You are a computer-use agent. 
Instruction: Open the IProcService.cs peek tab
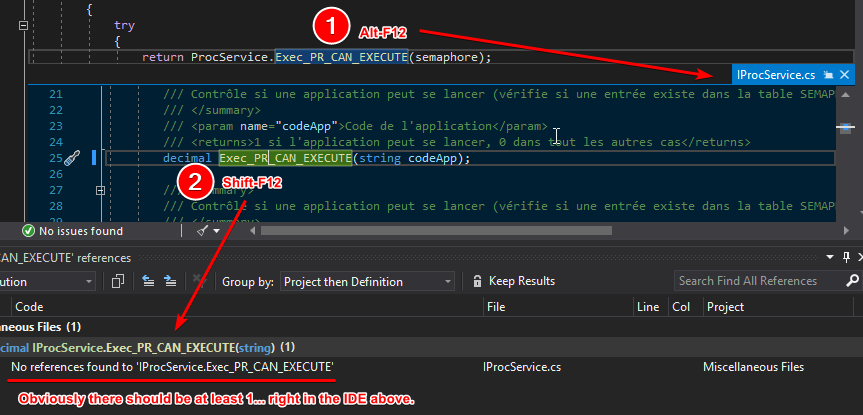coord(775,74)
